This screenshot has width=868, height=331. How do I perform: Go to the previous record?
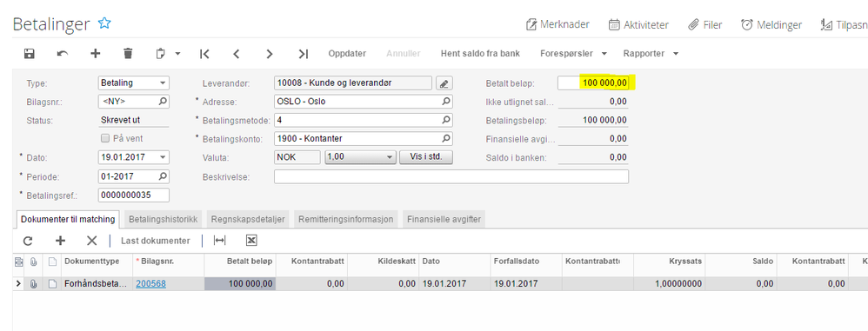(237, 54)
